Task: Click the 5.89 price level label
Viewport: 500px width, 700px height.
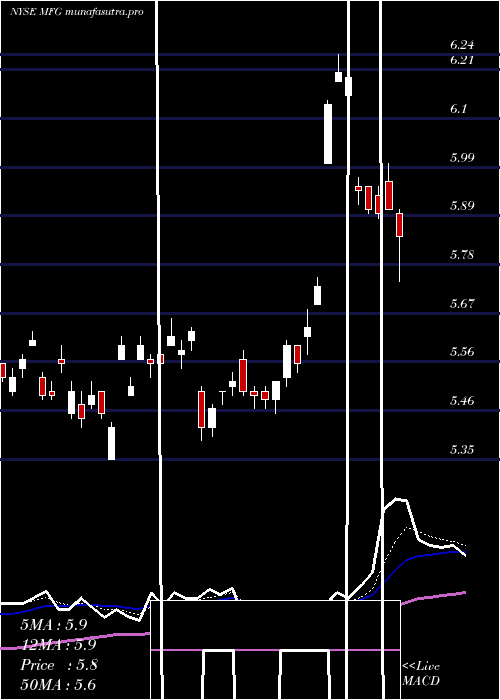Action: [462, 206]
